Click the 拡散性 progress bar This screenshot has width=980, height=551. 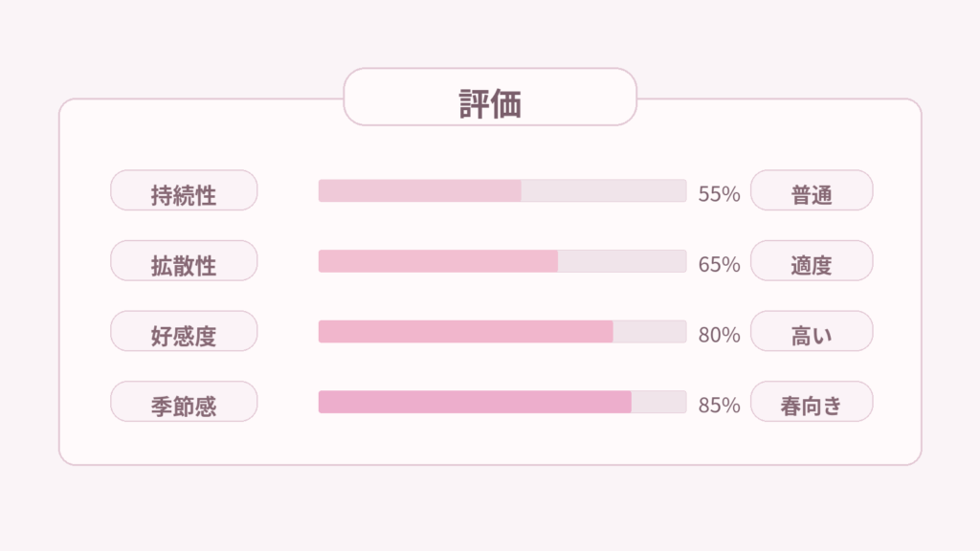501,261
